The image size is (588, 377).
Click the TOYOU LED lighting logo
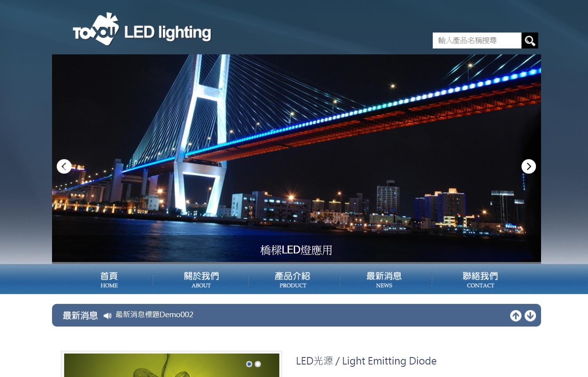(x=142, y=30)
